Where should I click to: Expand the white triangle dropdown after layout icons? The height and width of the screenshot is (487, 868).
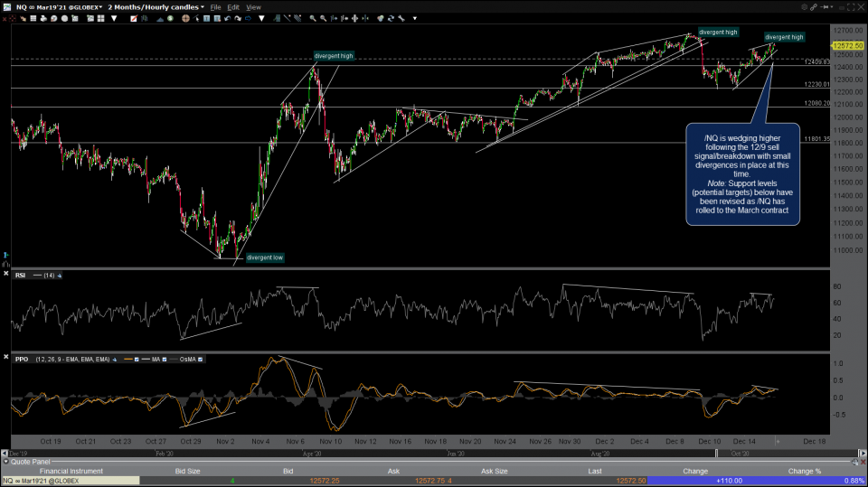(x=114, y=19)
